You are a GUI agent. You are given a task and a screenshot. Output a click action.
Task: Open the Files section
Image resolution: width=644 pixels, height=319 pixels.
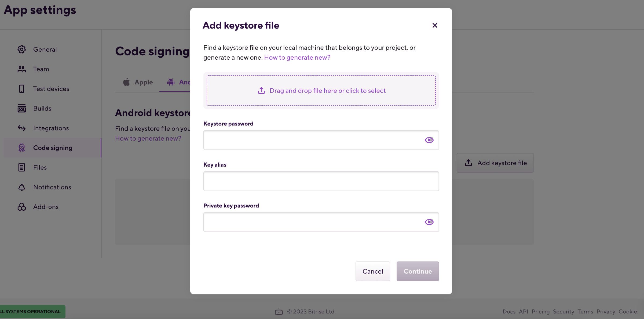[40, 167]
